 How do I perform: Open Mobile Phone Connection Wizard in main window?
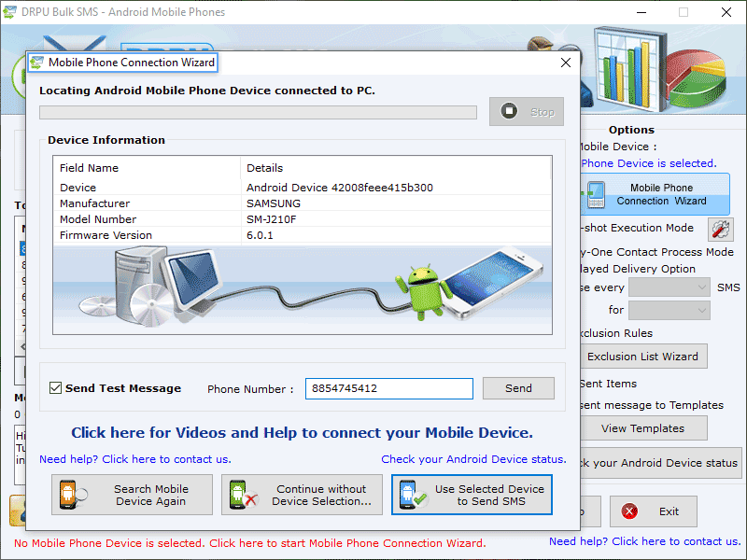(655, 194)
